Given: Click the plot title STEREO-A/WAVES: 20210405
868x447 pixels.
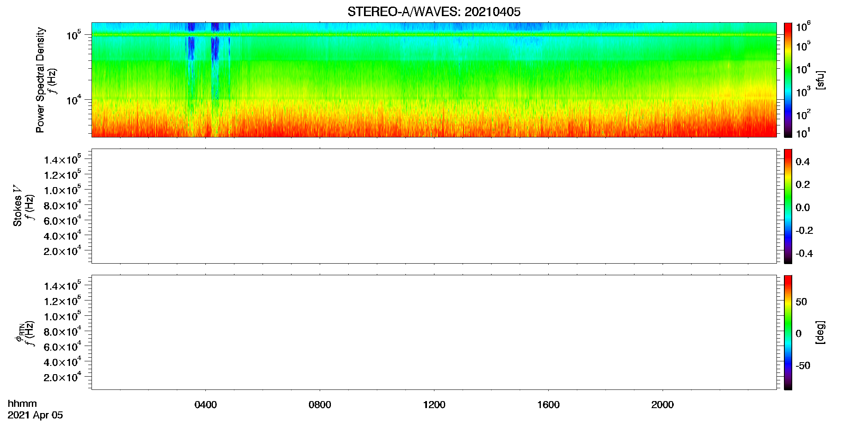Looking at the screenshot, I should pos(434,12).
